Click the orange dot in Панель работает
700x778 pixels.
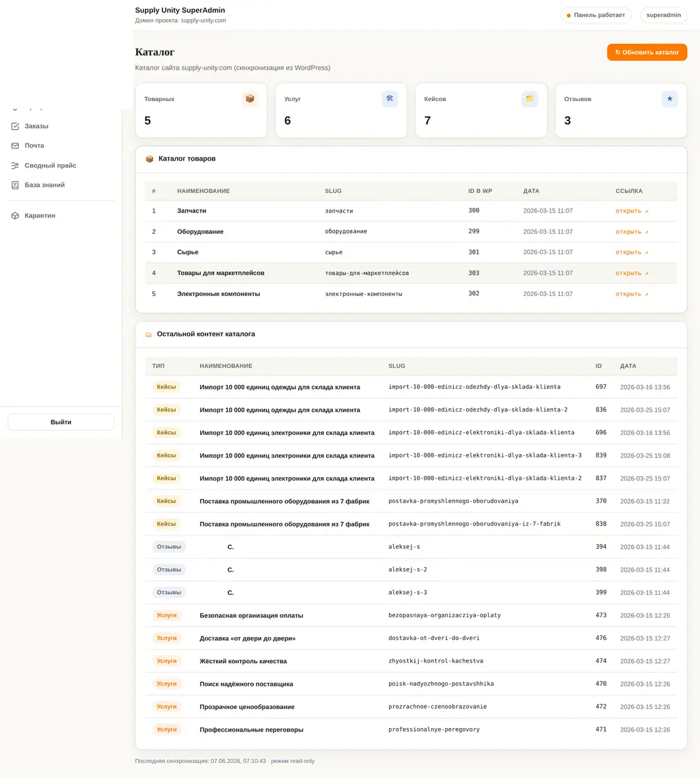tap(569, 15)
